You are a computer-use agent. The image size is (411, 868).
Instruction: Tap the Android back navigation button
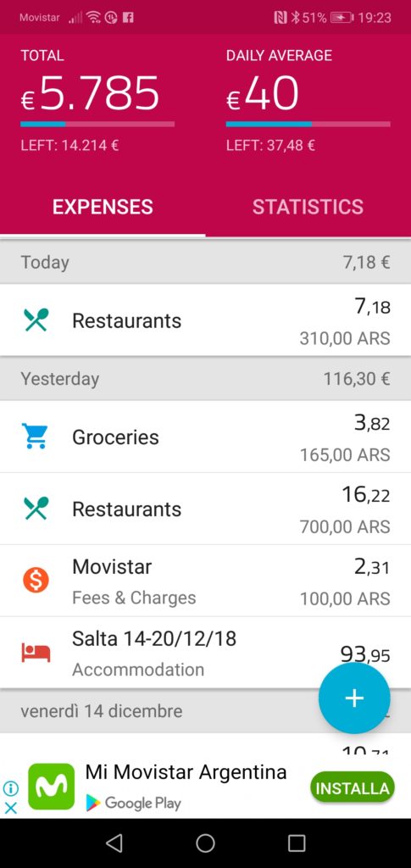[x=114, y=843]
